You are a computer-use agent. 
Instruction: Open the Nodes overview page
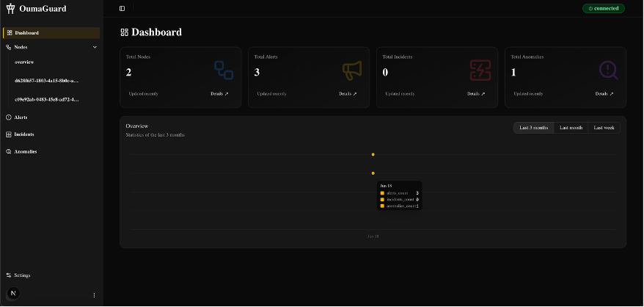coord(24,62)
